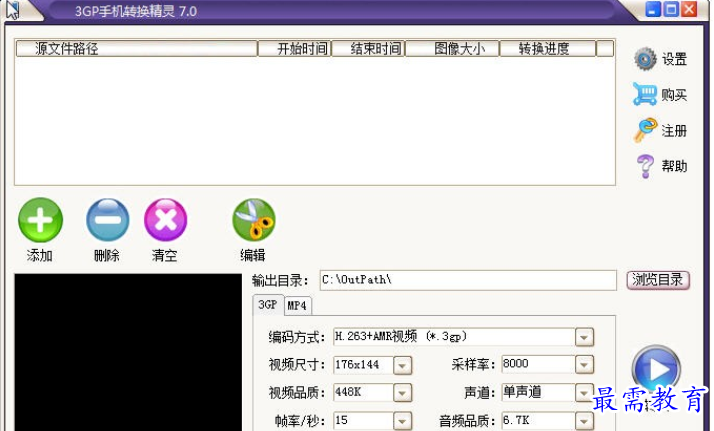Click the Help (帮助) text label

point(674,166)
